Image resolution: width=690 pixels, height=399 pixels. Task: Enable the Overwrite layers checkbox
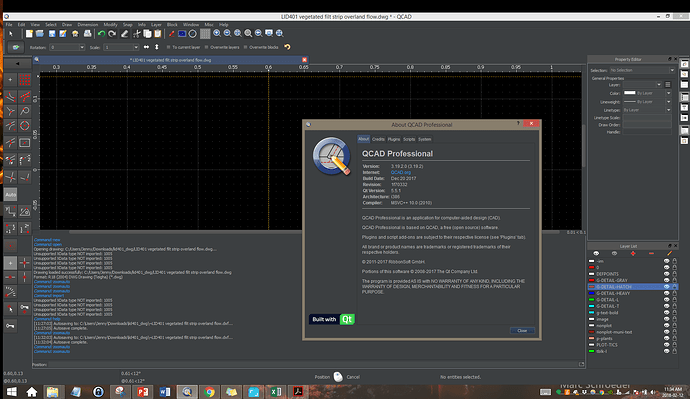[x=206, y=47]
